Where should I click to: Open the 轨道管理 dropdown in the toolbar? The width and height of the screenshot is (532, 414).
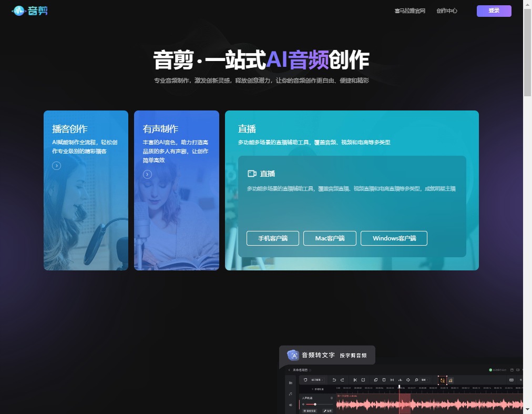318,380
